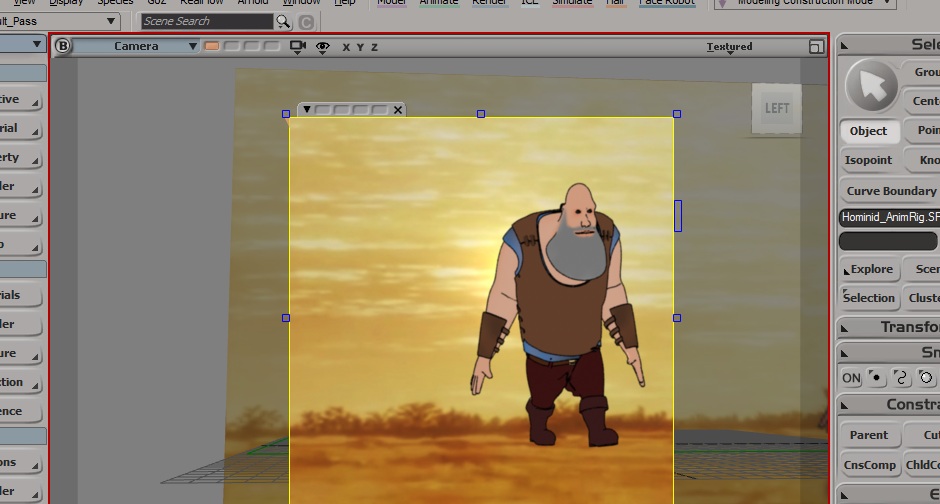
Task: Toggle the Y axis view button
Action: [360, 47]
